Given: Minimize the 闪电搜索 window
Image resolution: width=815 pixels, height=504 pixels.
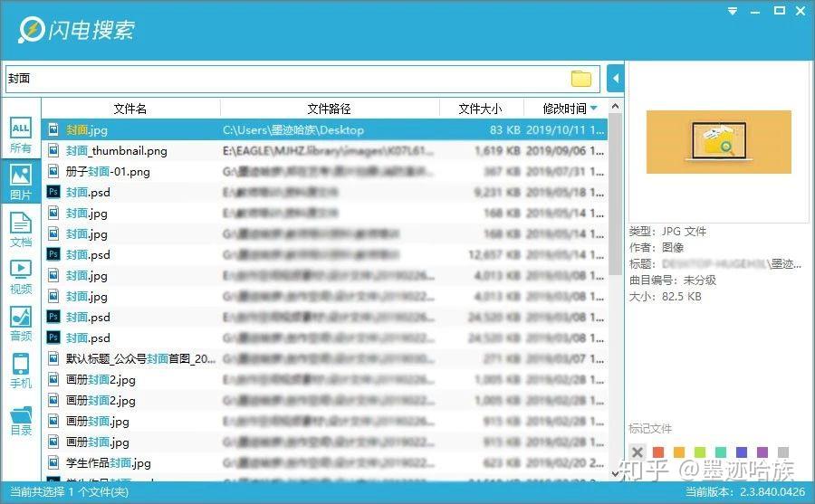Looking at the screenshot, I should point(755,11).
